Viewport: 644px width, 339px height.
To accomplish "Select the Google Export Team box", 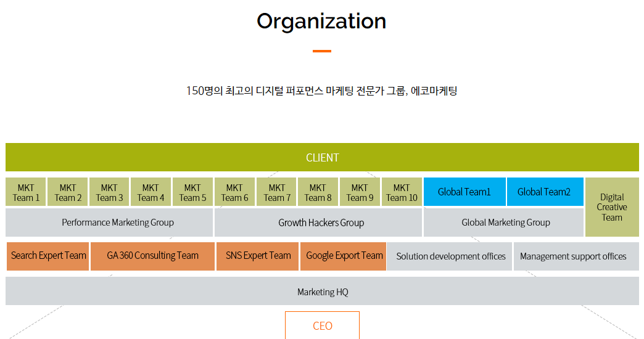I will point(344,256).
